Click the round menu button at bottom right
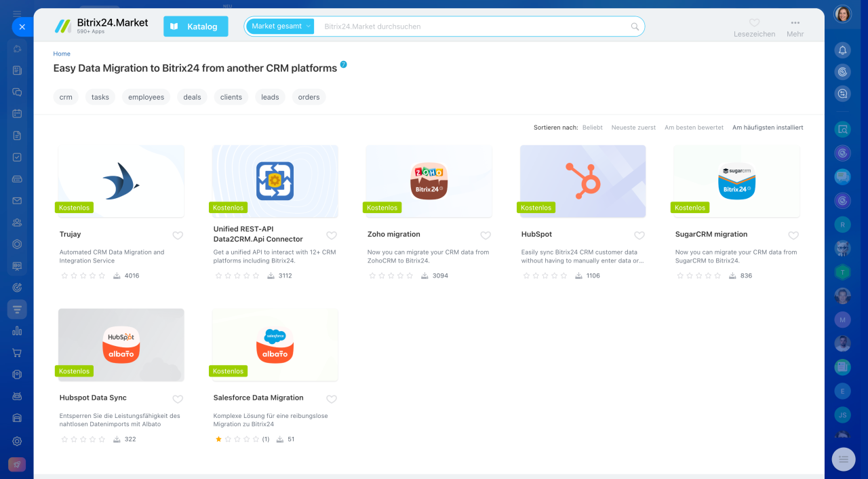 (x=844, y=459)
